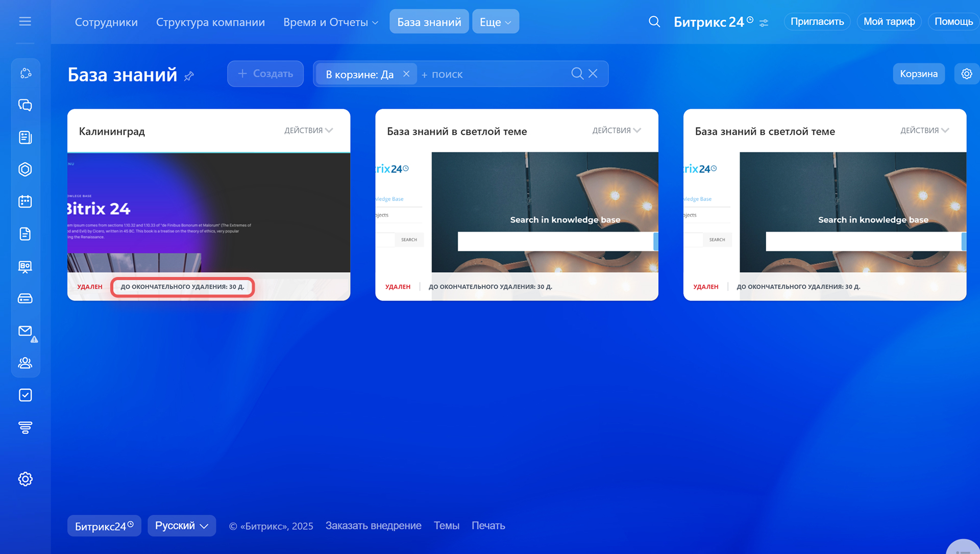The width and height of the screenshot is (980, 554).
Task: Click the Калининград card title
Action: point(112,132)
